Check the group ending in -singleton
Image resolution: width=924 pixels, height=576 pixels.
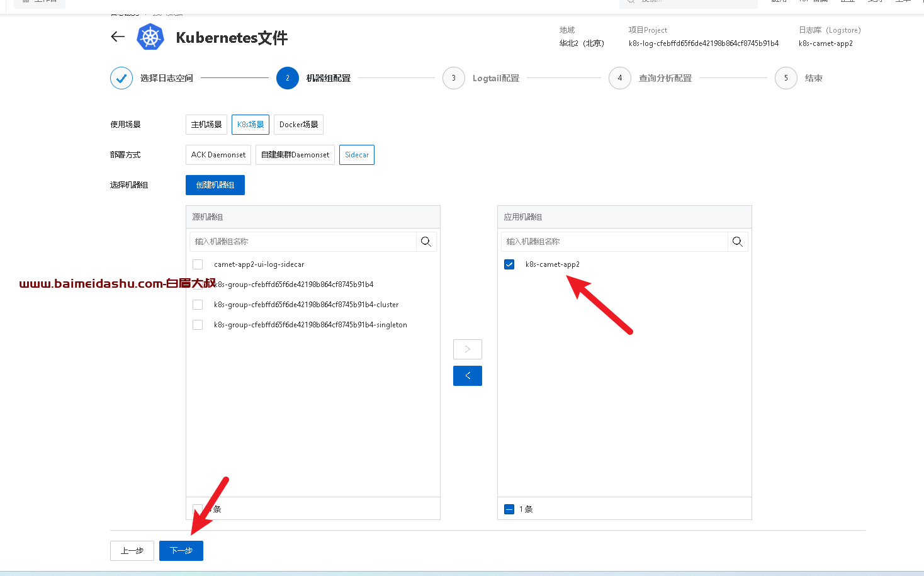(x=198, y=325)
